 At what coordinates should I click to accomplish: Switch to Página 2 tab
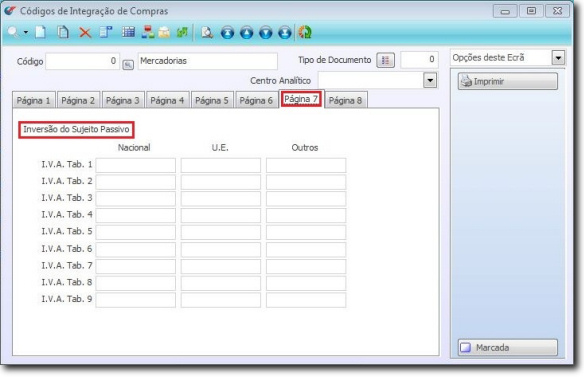point(78,101)
